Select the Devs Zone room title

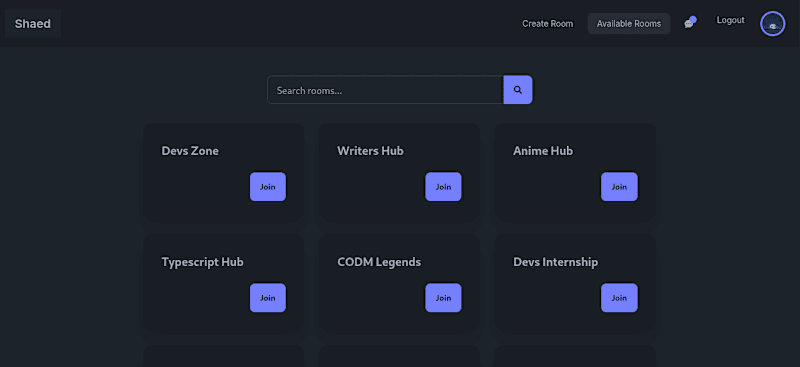(x=190, y=151)
